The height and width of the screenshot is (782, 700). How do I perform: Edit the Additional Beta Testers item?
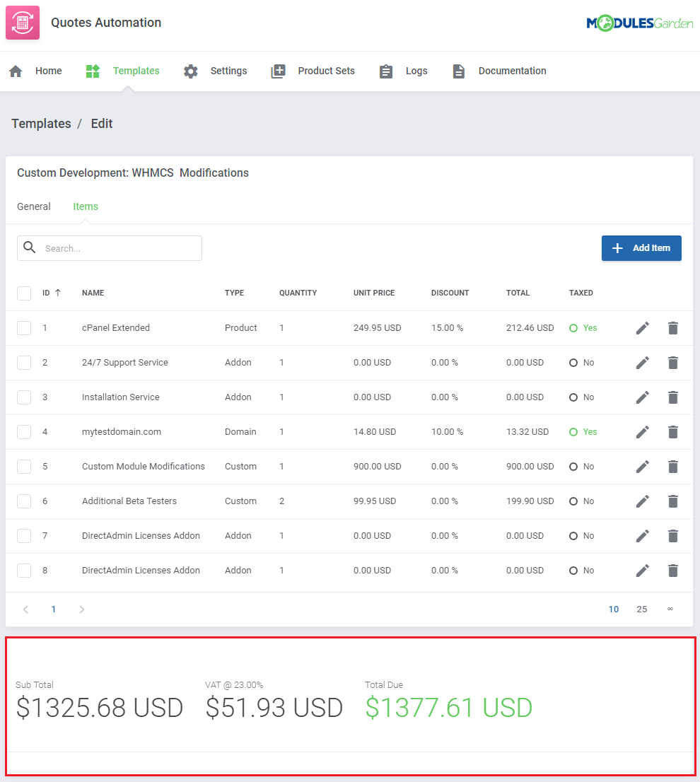(x=643, y=501)
